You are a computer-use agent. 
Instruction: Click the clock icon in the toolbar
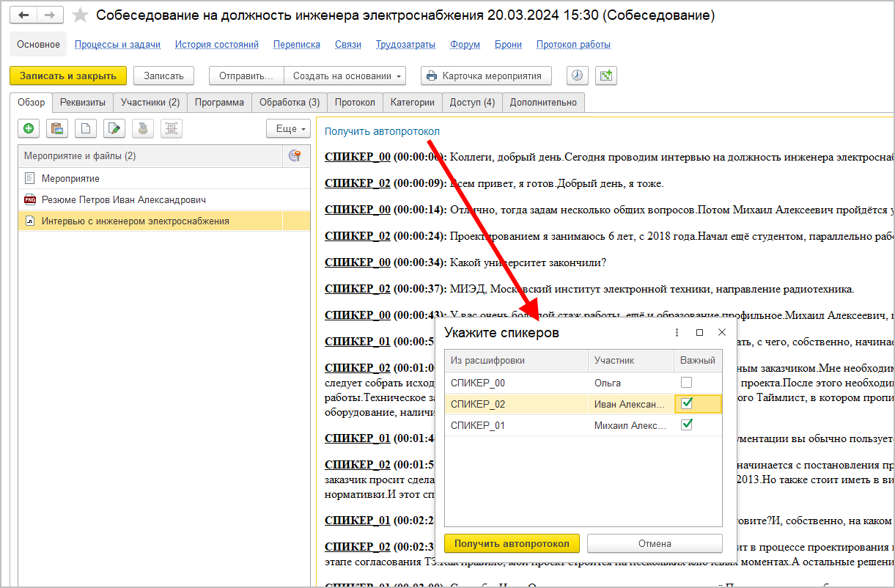click(x=578, y=76)
